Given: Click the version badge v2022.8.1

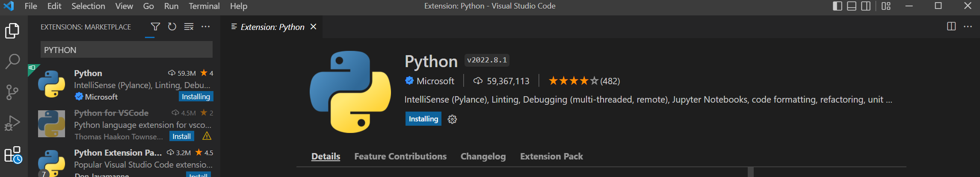Looking at the screenshot, I should click(x=487, y=60).
